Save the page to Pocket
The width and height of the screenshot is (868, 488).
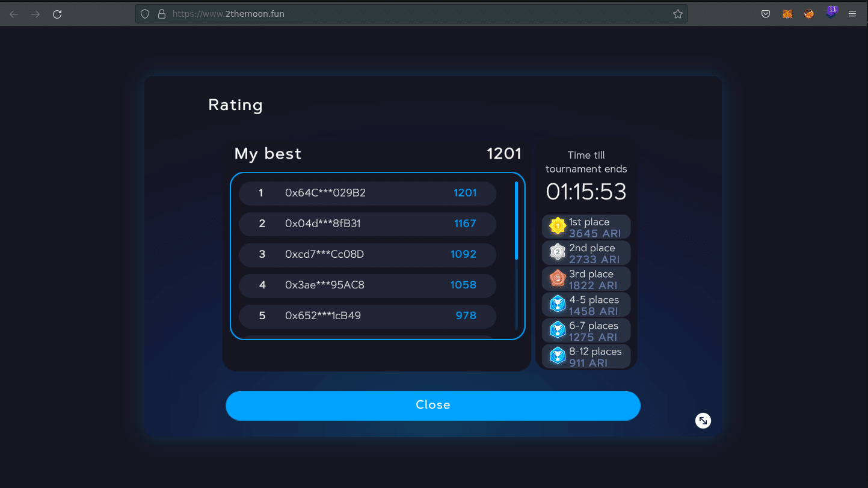point(766,14)
